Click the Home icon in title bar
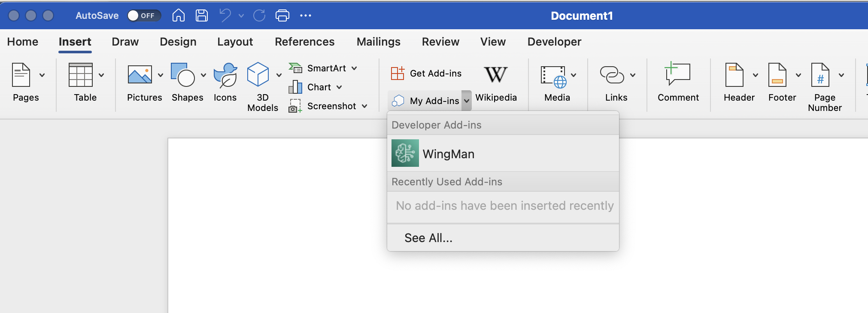Viewport: 868px width, 313px height. (178, 15)
